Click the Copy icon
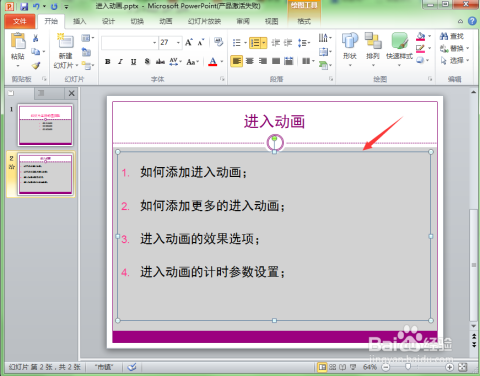Viewport: 480px width, 376px height. tap(36, 52)
